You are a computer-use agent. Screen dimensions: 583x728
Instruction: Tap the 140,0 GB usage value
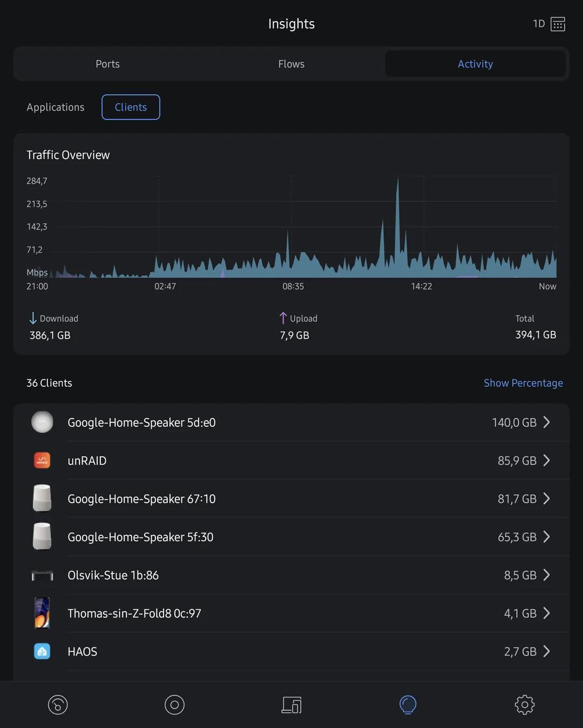pyautogui.click(x=514, y=422)
